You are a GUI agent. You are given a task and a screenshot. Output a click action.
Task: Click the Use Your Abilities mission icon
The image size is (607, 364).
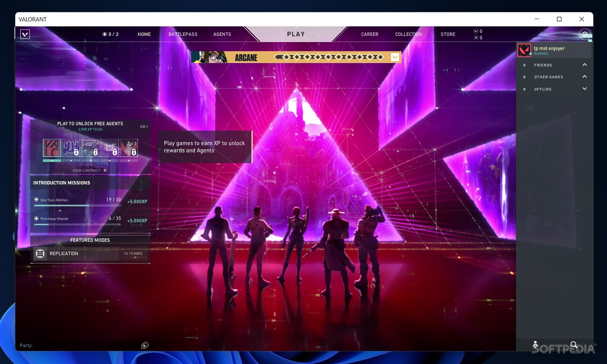36,200
